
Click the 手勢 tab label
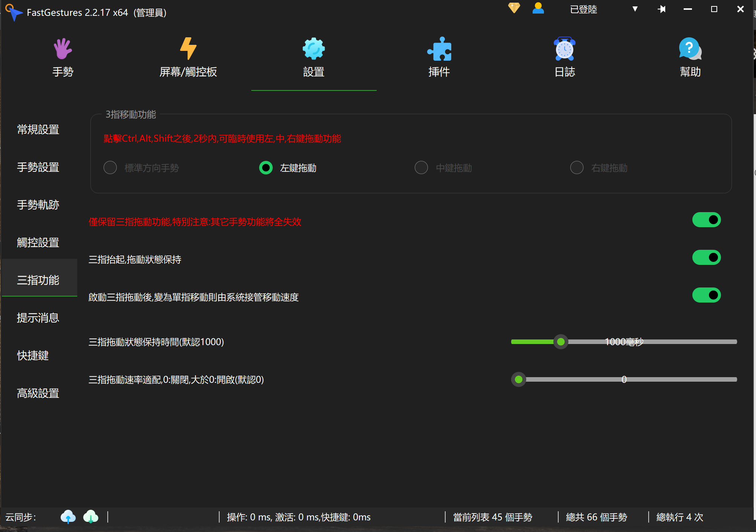[63, 72]
